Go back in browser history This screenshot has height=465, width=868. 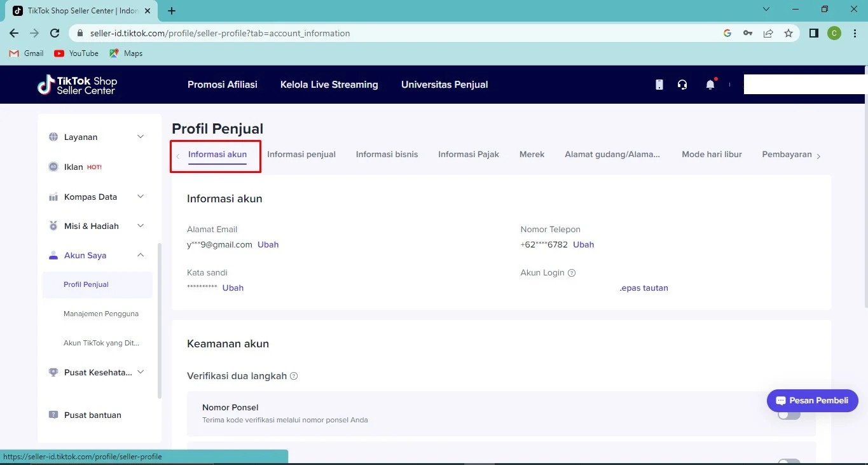[x=14, y=33]
